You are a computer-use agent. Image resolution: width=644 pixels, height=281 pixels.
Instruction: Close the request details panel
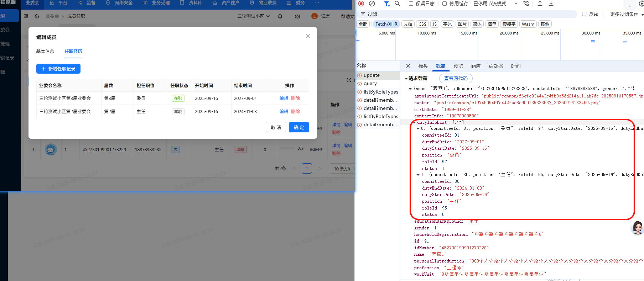[408, 66]
